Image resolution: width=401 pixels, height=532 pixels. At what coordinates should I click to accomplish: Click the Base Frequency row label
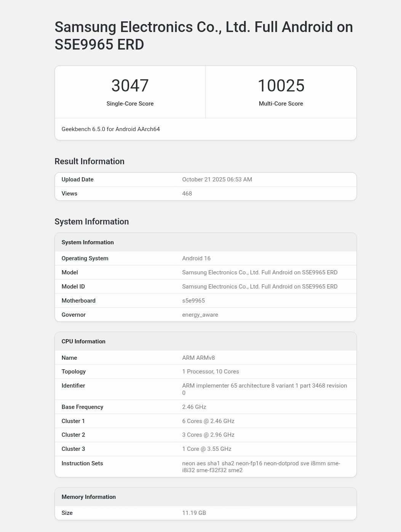tap(82, 407)
